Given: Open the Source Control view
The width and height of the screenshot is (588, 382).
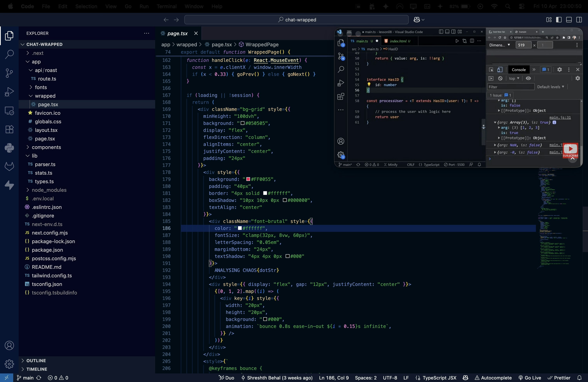Looking at the screenshot, I should pos(9,73).
